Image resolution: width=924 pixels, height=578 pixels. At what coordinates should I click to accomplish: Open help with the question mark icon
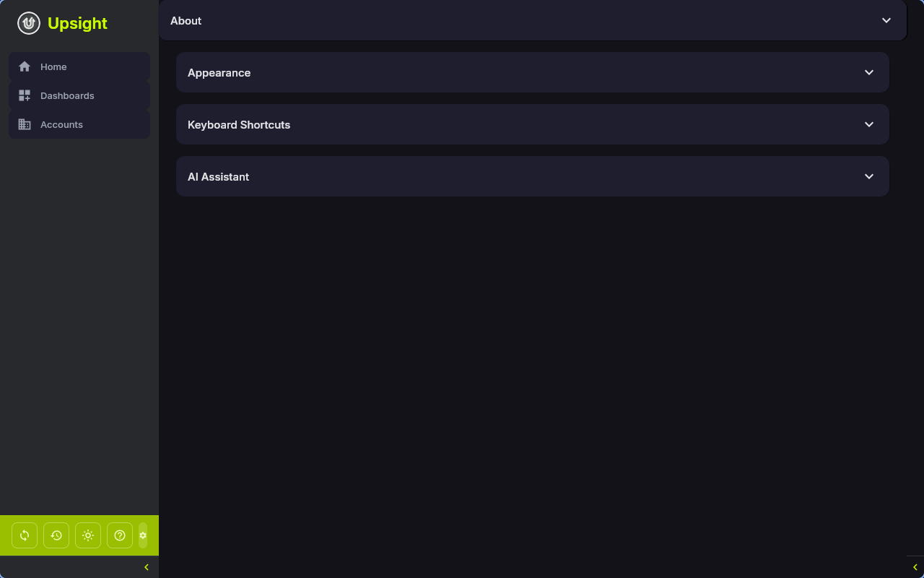click(x=119, y=535)
